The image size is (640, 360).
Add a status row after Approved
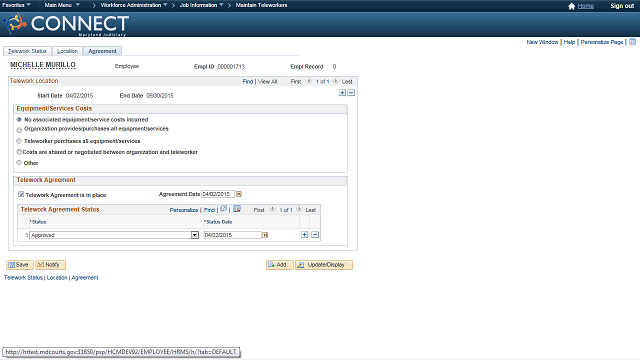pos(304,235)
